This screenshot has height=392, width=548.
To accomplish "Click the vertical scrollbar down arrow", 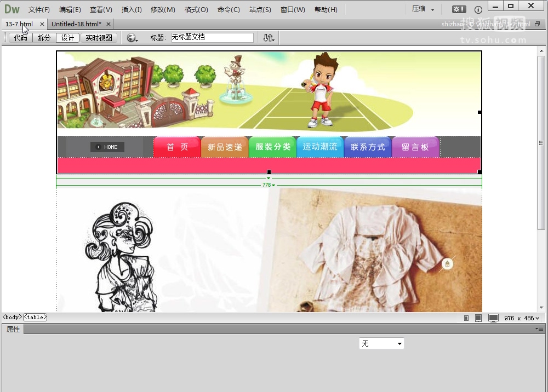I will [x=541, y=308].
